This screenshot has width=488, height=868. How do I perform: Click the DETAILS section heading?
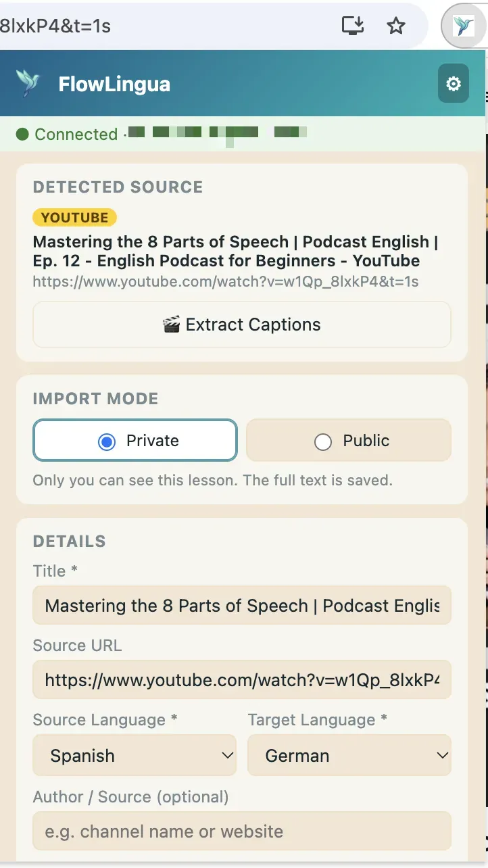(x=69, y=541)
